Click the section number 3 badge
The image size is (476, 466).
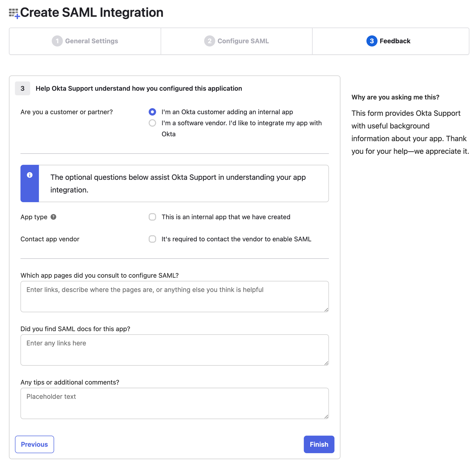[x=23, y=88]
